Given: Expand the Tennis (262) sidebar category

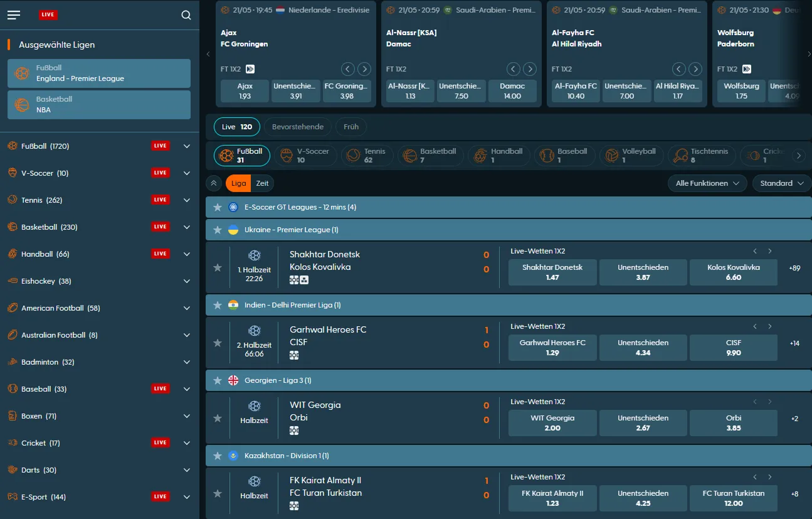Looking at the screenshot, I should coord(186,200).
